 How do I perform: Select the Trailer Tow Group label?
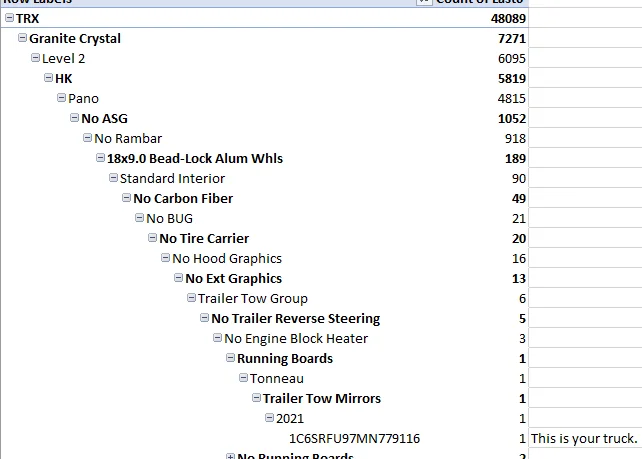(x=253, y=299)
